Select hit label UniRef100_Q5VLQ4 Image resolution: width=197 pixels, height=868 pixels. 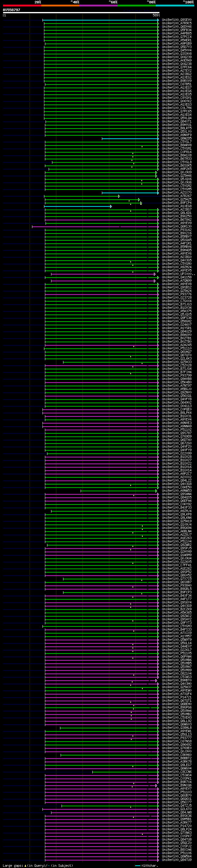pyautogui.click(x=176, y=118)
